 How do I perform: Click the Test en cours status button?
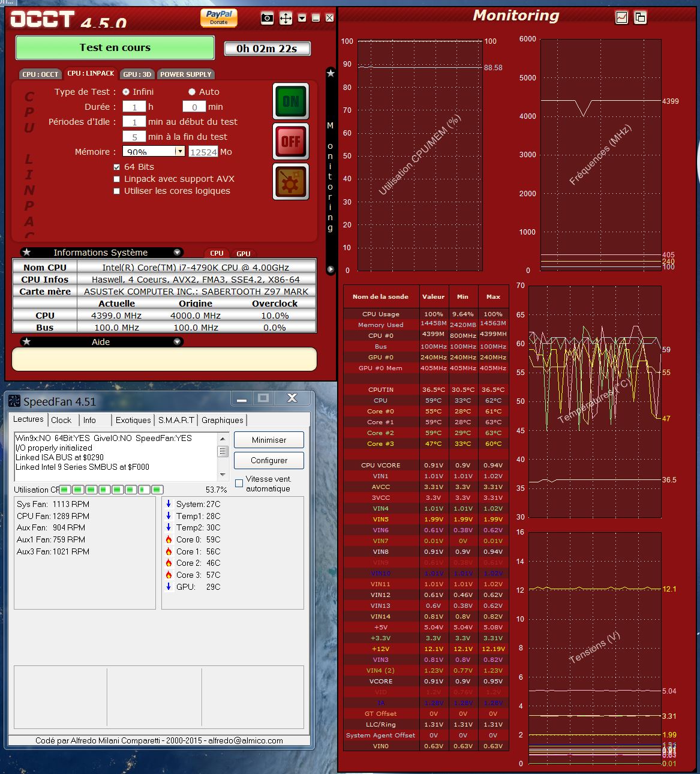pos(115,48)
